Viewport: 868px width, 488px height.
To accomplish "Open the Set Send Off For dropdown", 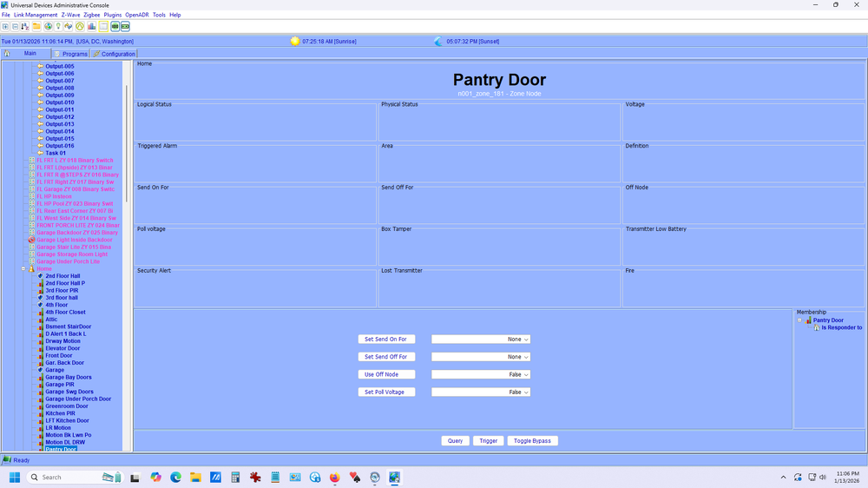I will coord(481,357).
